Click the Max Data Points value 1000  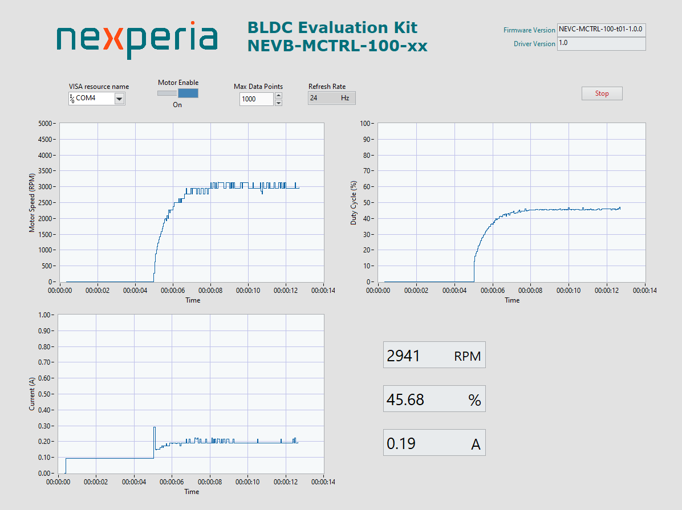pos(256,99)
